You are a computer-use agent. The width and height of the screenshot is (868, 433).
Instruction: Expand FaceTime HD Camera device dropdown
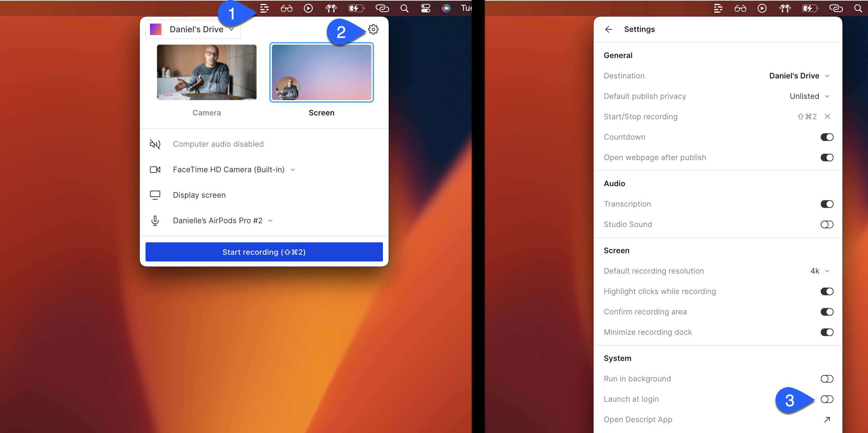click(293, 170)
